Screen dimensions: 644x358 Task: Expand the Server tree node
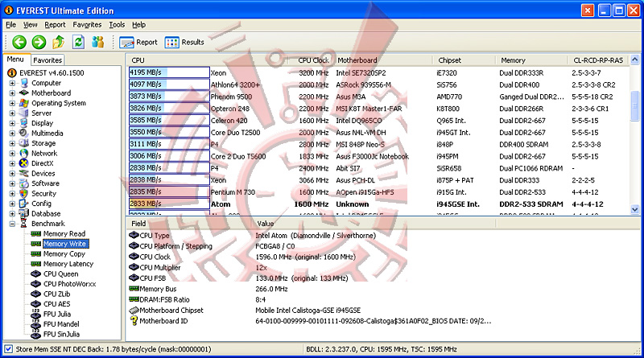point(12,113)
